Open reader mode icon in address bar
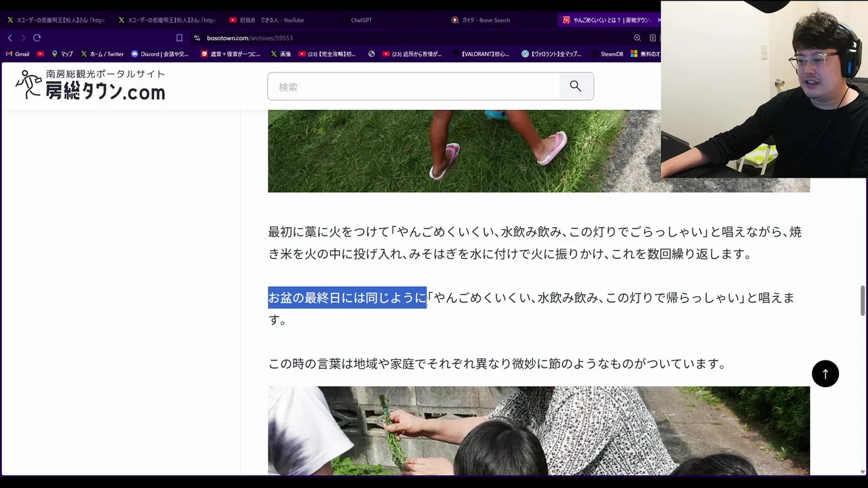Image resolution: width=868 pixels, height=488 pixels. [x=652, y=38]
